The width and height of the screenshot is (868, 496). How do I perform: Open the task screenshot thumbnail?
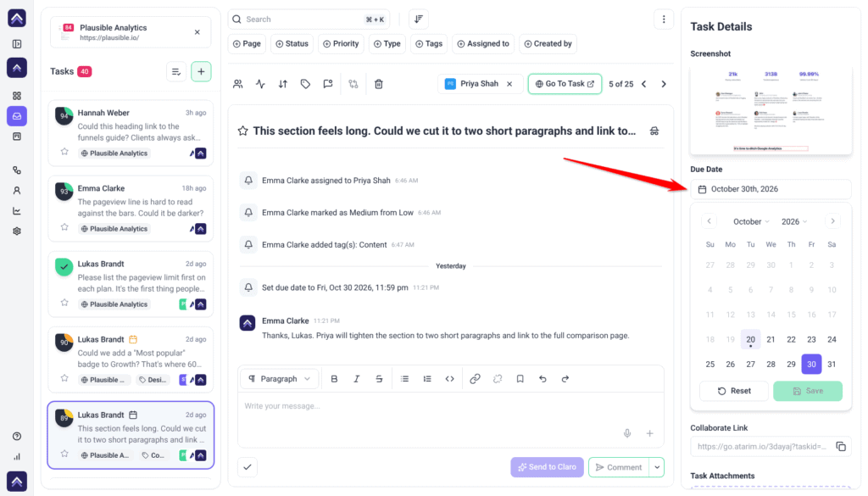771,109
